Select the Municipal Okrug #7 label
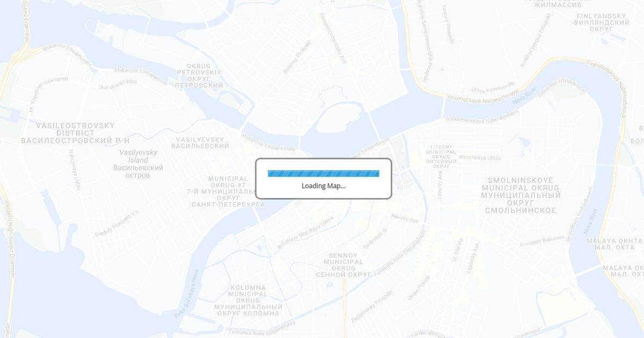This screenshot has width=644, height=338. point(228,192)
